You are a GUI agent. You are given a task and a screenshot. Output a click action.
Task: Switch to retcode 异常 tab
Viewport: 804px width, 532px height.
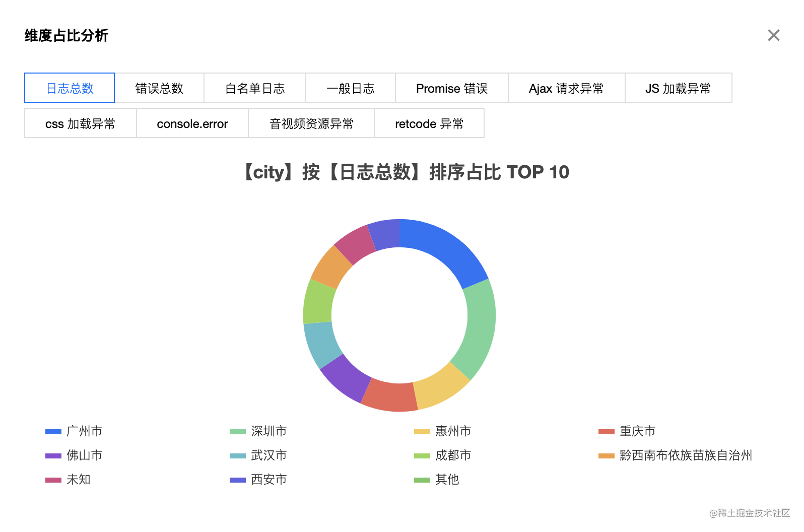tap(429, 123)
